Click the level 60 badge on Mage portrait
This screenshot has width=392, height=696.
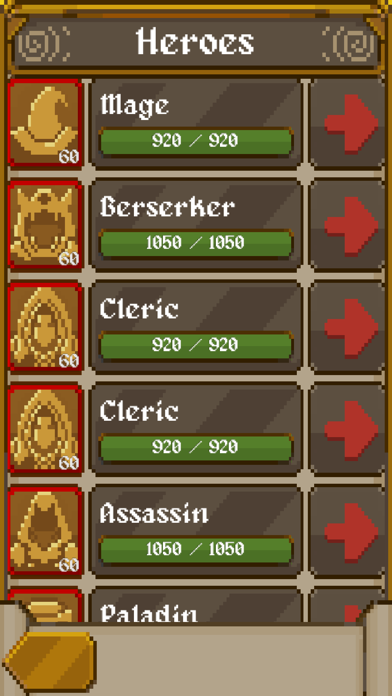[69, 156]
